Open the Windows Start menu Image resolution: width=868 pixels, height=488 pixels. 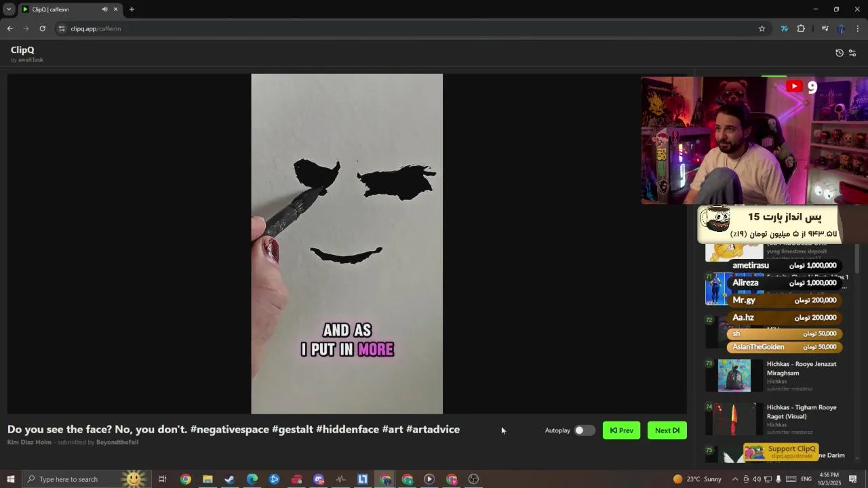coord(10,479)
